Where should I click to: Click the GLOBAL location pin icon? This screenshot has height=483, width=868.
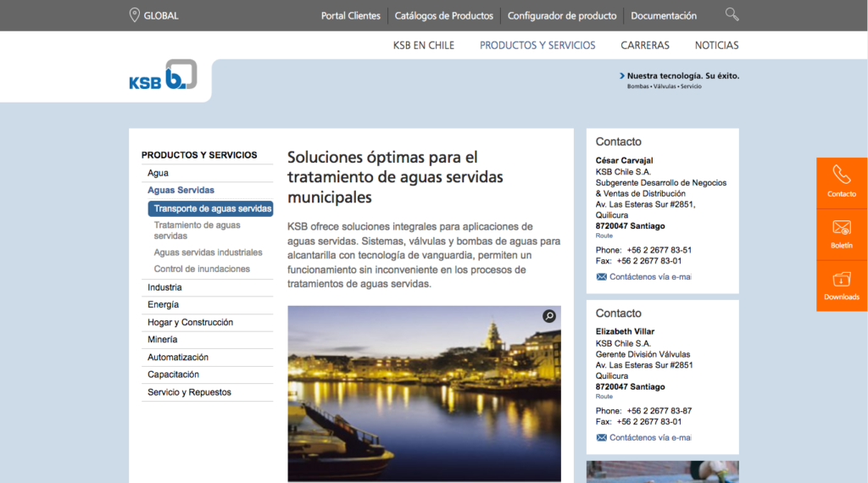(x=134, y=15)
